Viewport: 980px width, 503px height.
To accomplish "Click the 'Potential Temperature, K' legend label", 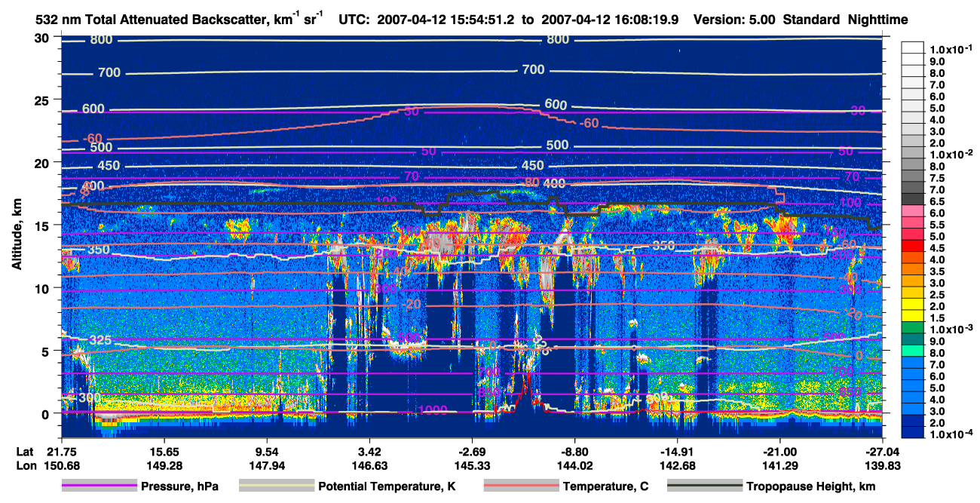I will pos(387,487).
